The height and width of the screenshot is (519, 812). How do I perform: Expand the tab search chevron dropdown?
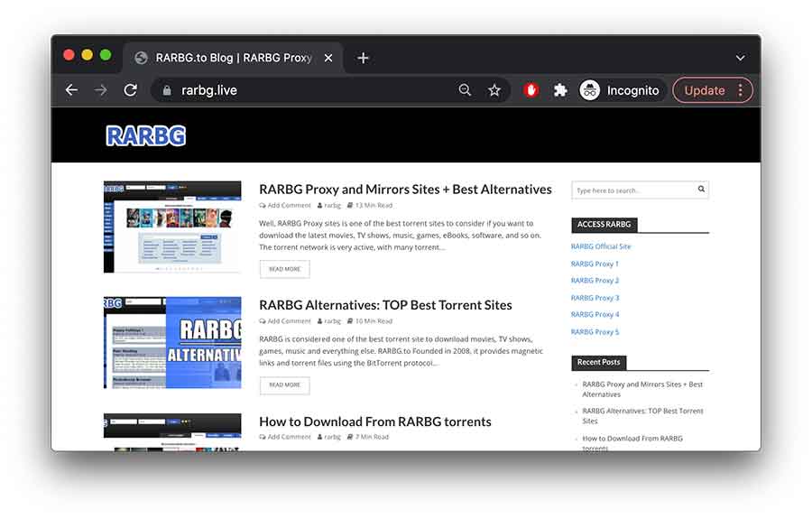[740, 58]
